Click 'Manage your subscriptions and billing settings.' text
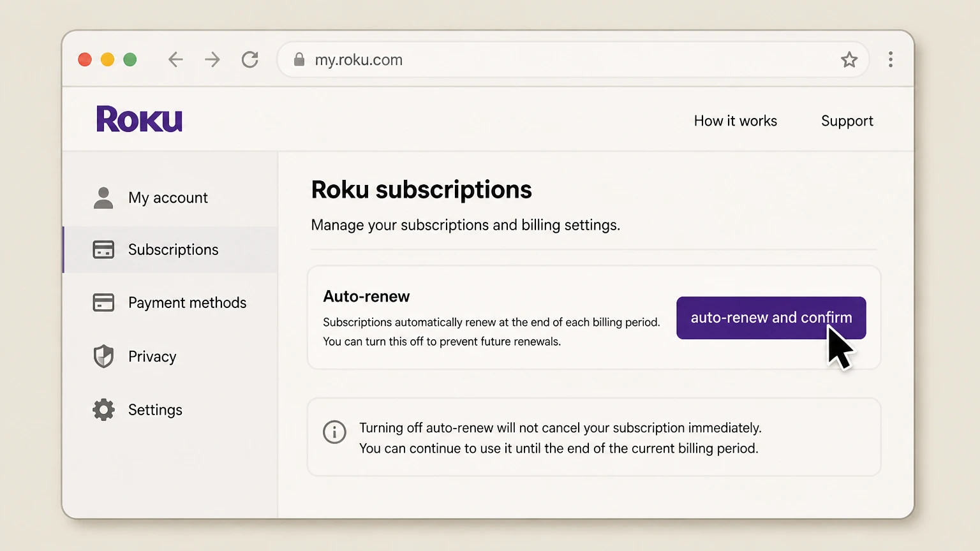 tap(465, 225)
